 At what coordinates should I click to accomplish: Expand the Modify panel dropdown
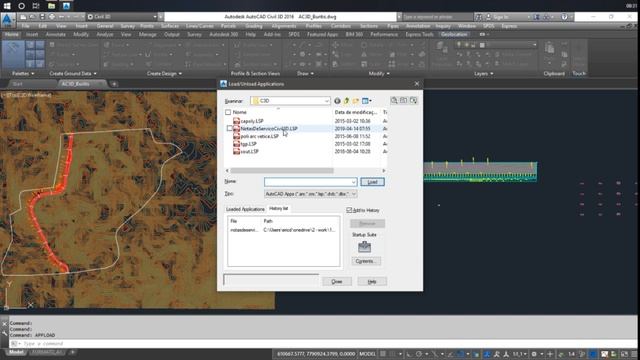click(379, 73)
